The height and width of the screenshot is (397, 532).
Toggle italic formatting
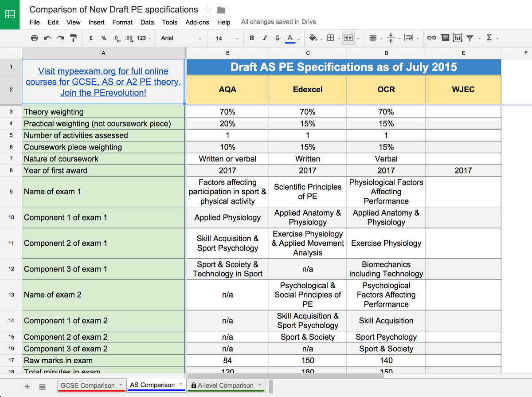point(265,38)
